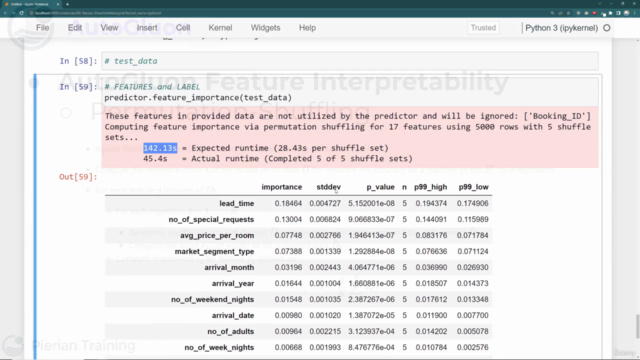The height and width of the screenshot is (360, 640).
Task: Click the no_of_adults row label
Action: 231,331
